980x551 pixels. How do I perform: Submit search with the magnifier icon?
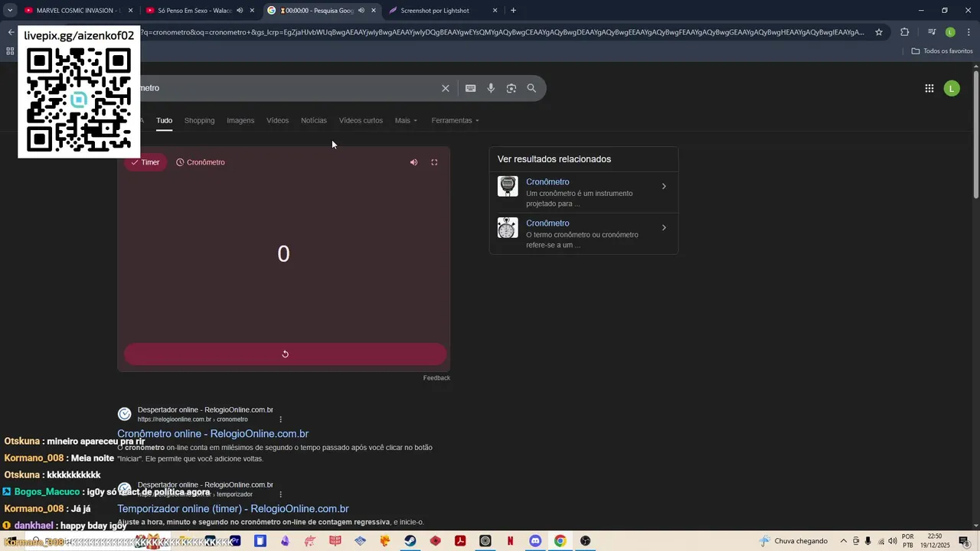(531, 88)
